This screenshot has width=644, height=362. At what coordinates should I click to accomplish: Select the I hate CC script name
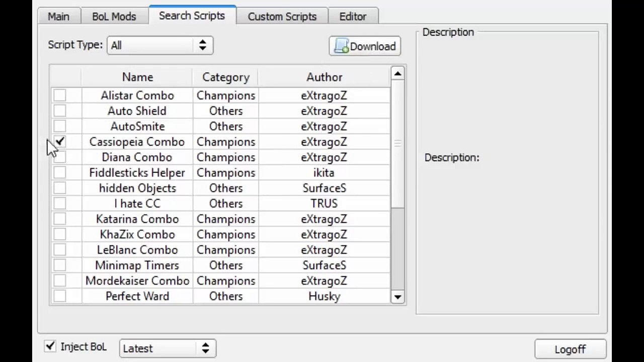[x=137, y=204]
